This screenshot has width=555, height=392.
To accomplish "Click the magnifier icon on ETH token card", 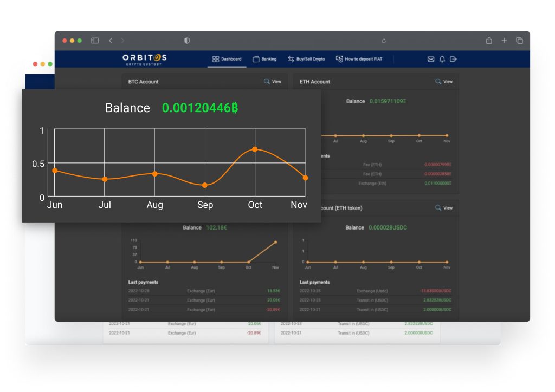I will click(x=438, y=207).
